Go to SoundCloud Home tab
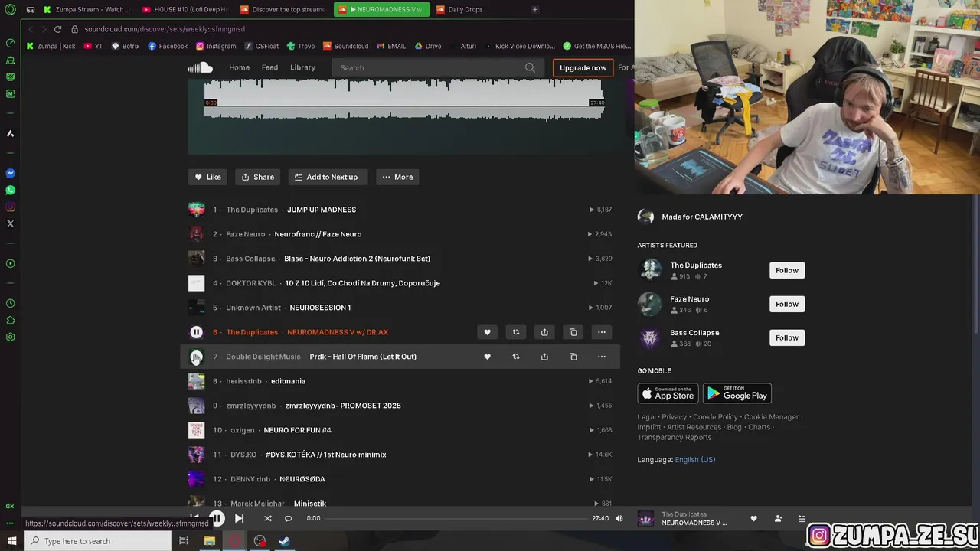 coord(239,67)
